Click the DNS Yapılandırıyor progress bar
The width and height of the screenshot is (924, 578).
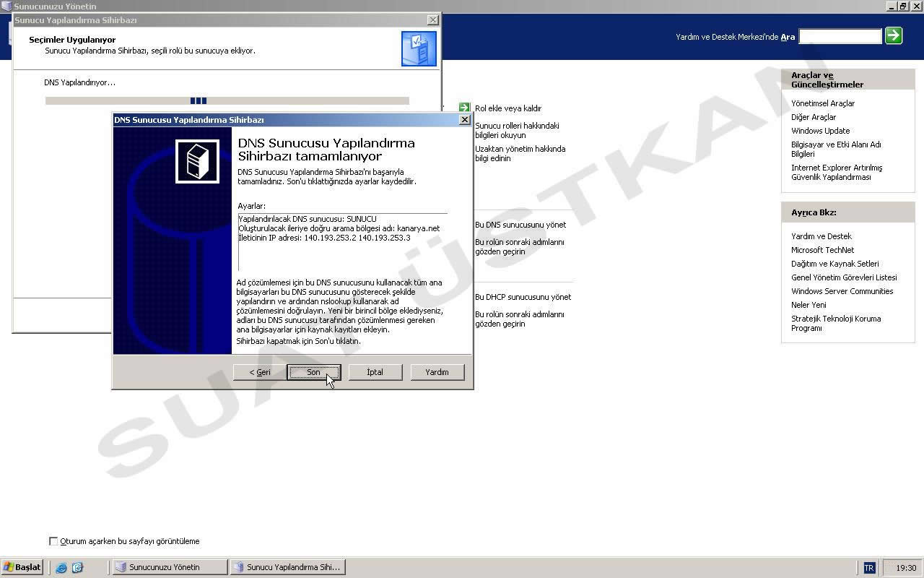pos(227,100)
